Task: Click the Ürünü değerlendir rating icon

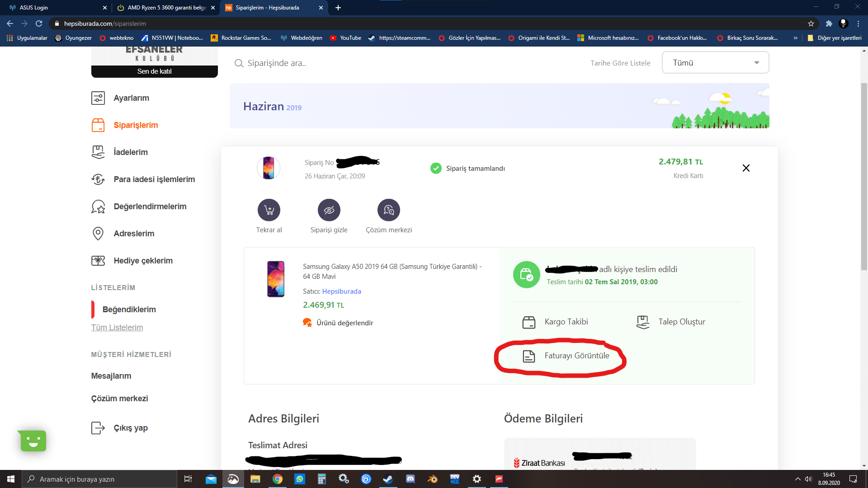Action: [307, 323]
